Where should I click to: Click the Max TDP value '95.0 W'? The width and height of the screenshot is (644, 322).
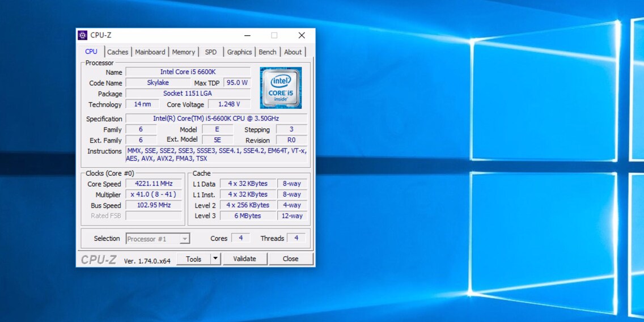point(237,83)
